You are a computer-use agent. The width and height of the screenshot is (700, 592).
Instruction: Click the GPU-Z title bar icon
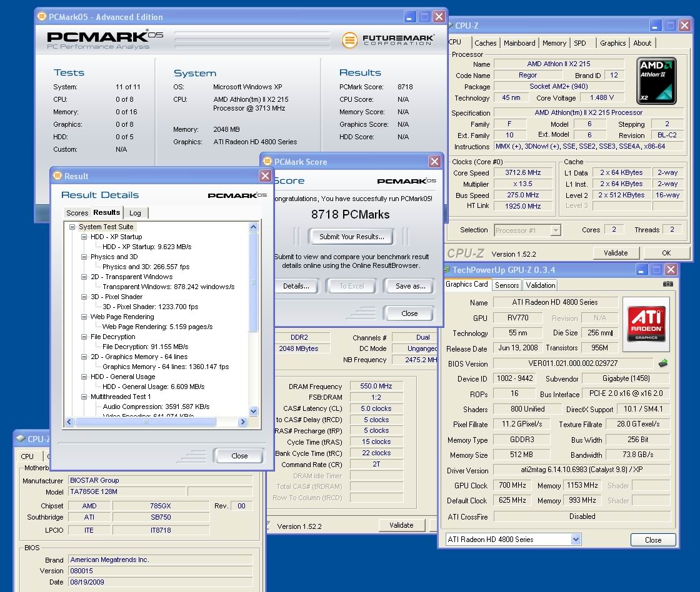[447, 269]
